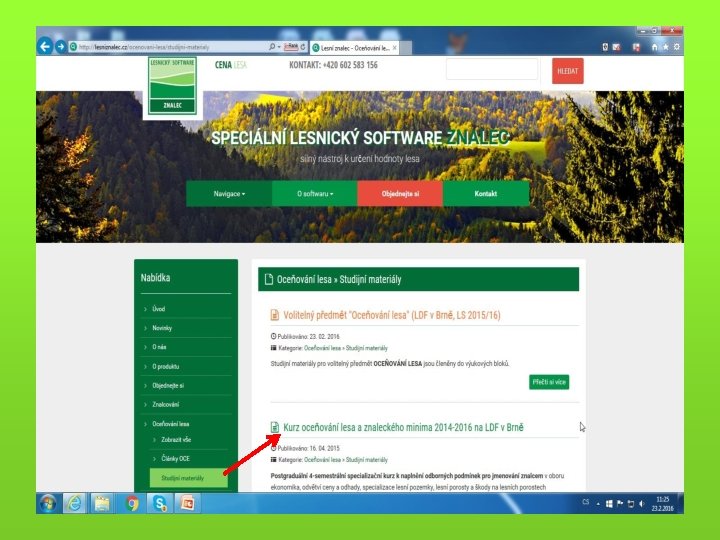Click the search magnifier in address bar
Screen dimensions: 720x540
[272, 46]
